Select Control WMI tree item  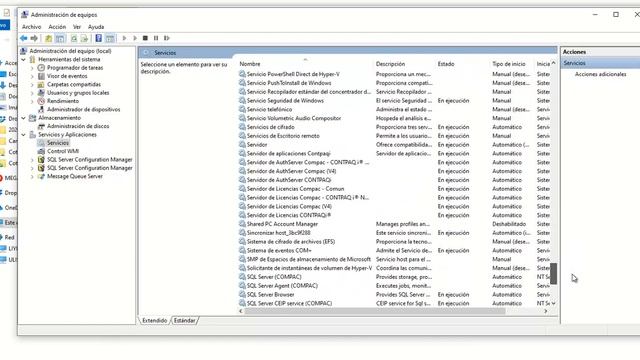pyautogui.click(x=63, y=151)
